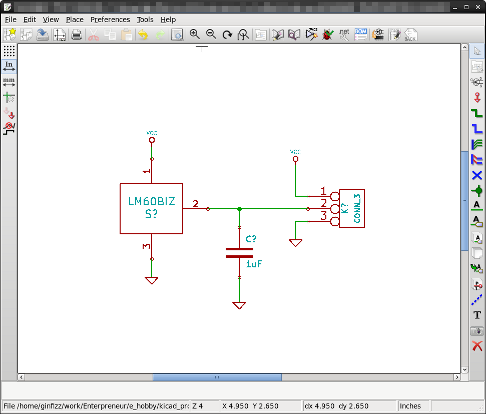Viewport: 486px width, 414px height.
Task: Run electrical rules check (bug icon)
Action: [x=328, y=35]
